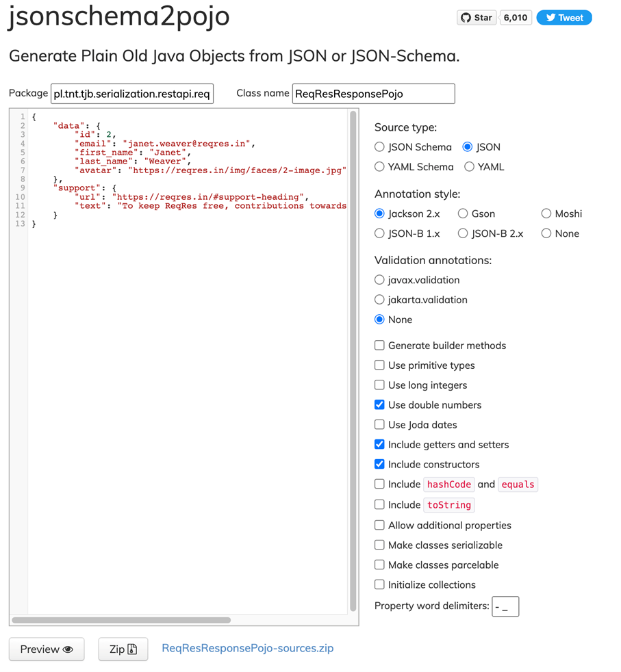Viewport: 621px width, 672px height.
Task: Click the Class name input field
Action: point(373,94)
